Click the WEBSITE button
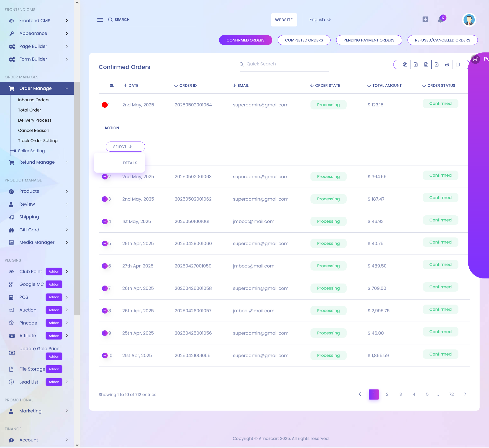489x448 pixels. (x=284, y=20)
